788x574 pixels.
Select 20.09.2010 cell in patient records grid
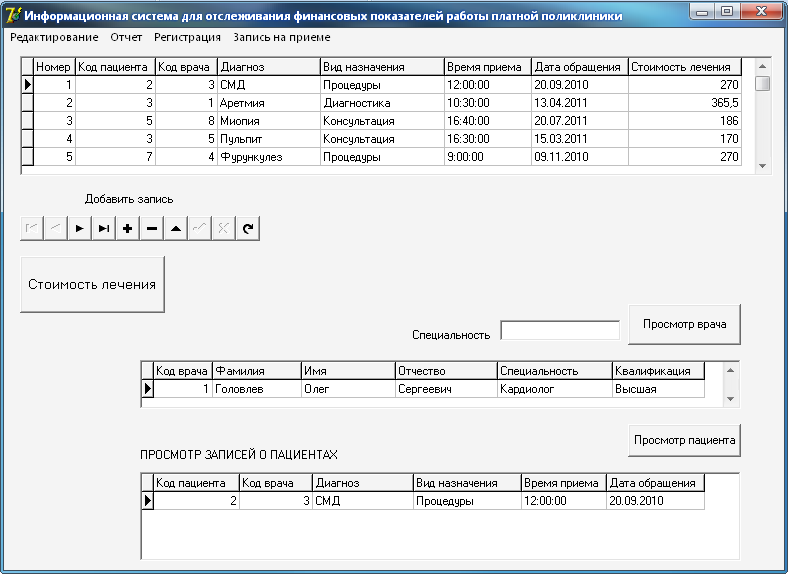pos(655,501)
